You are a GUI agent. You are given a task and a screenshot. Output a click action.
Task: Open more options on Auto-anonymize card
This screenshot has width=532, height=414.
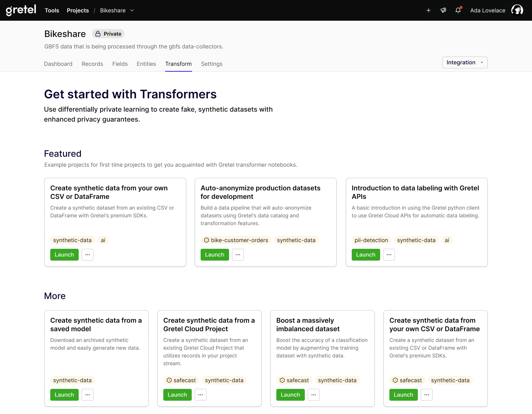[238, 255]
